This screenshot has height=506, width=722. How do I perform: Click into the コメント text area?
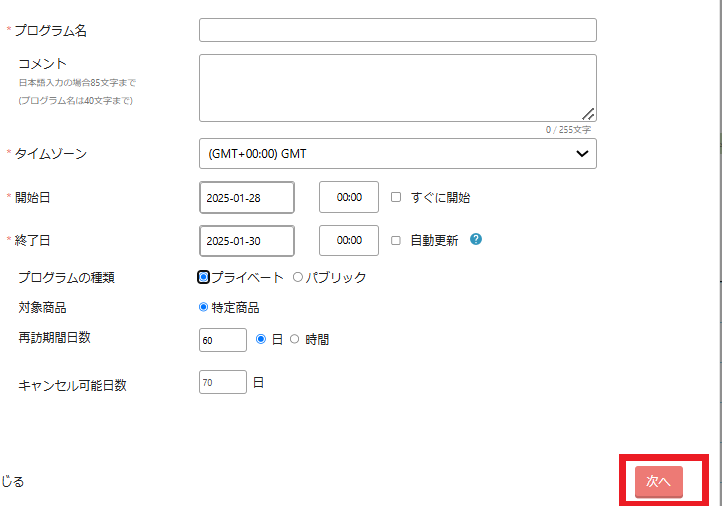coord(397,88)
